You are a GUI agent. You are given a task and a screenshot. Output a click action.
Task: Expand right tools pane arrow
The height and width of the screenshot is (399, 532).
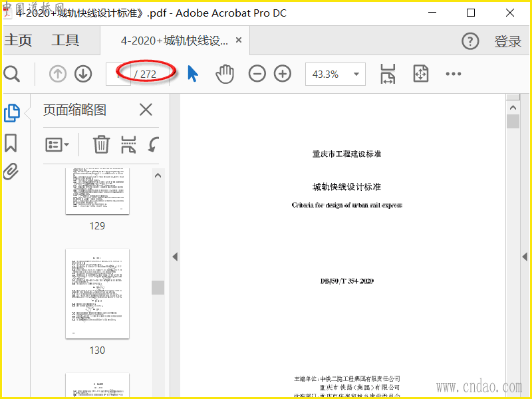[x=525, y=257]
